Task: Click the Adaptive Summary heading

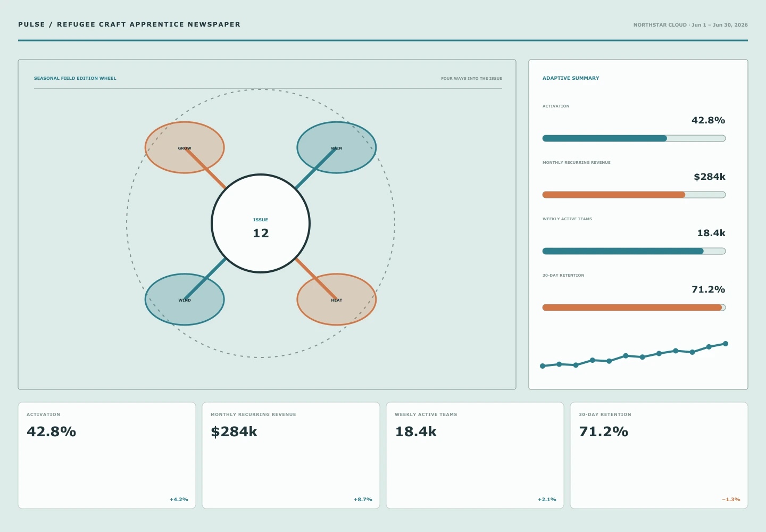Action: pyautogui.click(x=571, y=78)
